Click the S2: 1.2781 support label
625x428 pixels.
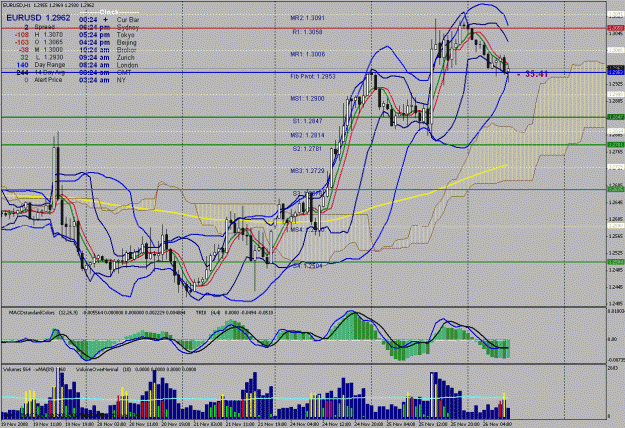307,149
